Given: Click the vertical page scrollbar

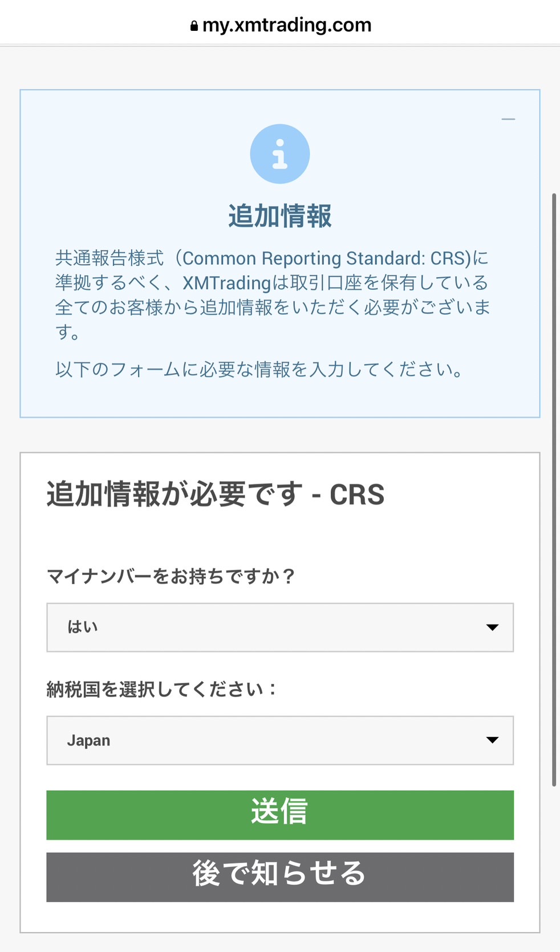Looking at the screenshot, I should [554, 490].
